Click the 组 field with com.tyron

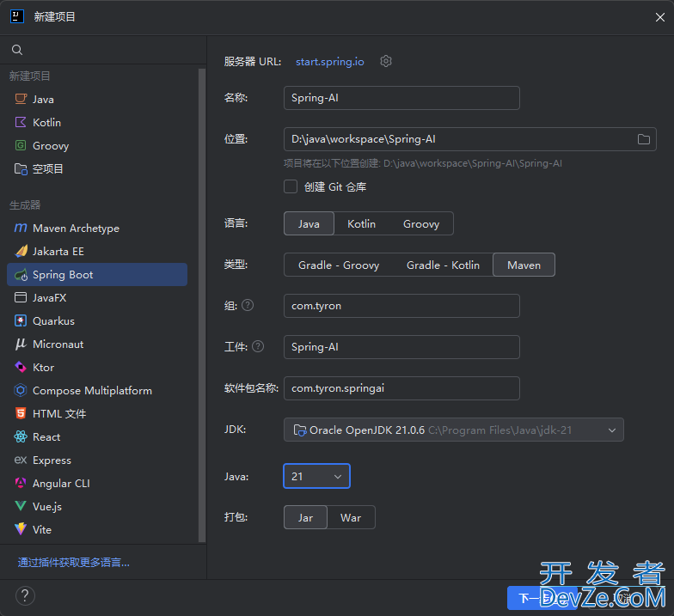[x=401, y=306]
